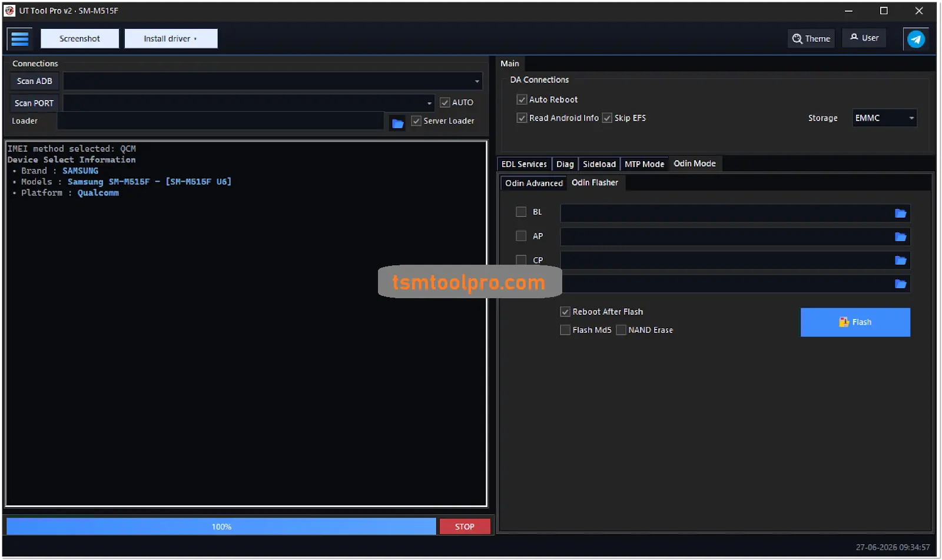Start flashing with the Flash button
The height and width of the screenshot is (560, 942).
pos(855,322)
